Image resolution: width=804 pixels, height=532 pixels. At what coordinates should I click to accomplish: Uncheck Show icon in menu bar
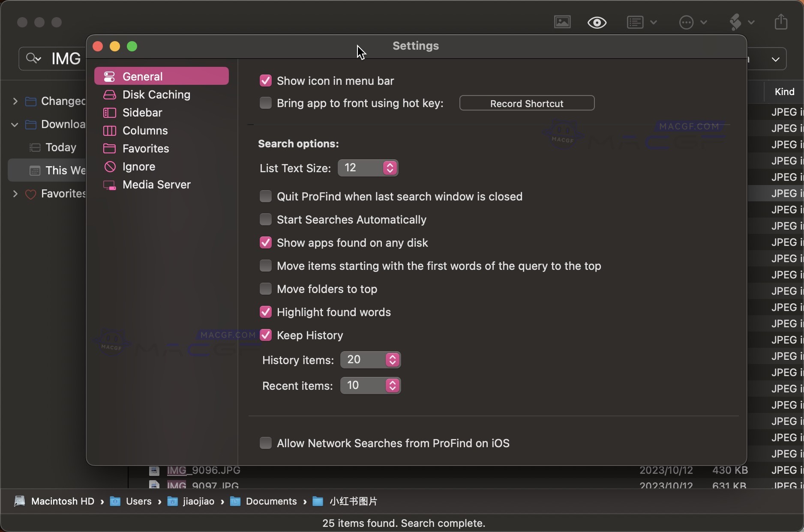point(266,81)
